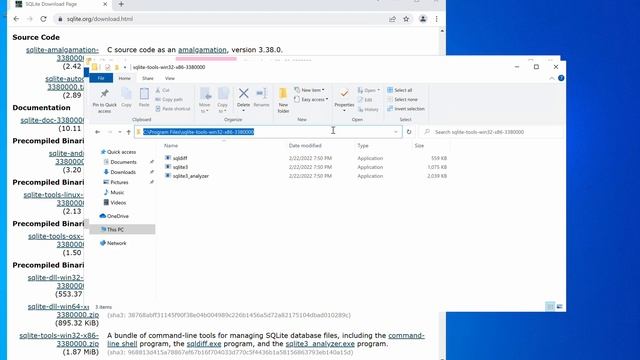The image size is (640, 360).
Task: Click Select none in ribbon
Action: click(x=402, y=100)
